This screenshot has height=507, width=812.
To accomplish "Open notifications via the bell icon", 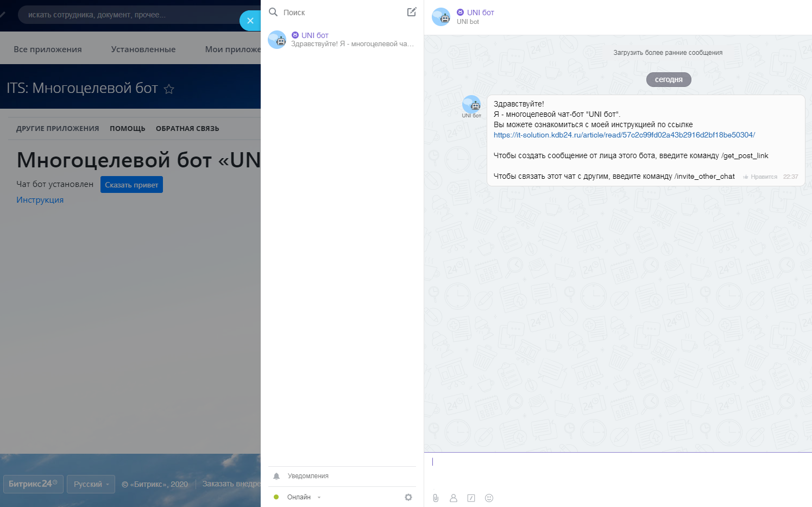I will coord(276,476).
